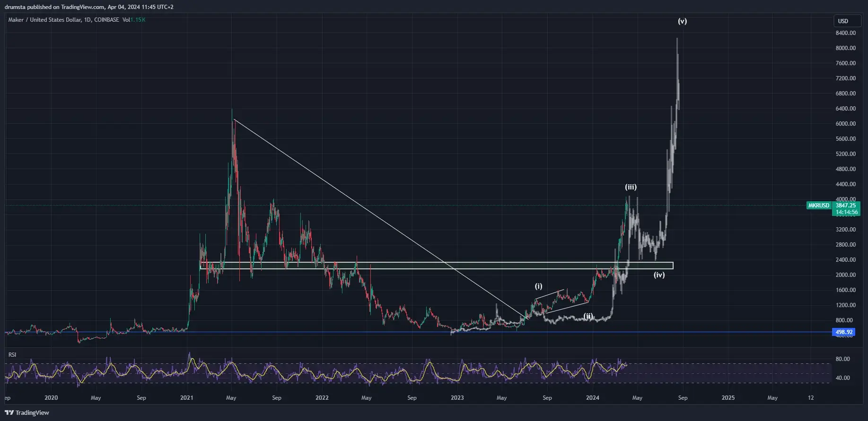Screen dimensions: 868x421
Task: Click the TradingView logo at bottom left
Action: tap(27, 412)
